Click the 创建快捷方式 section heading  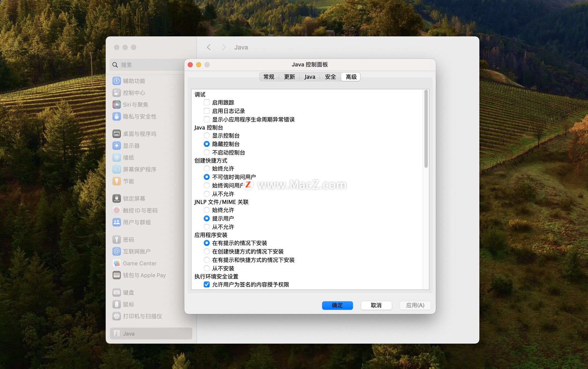coord(211,160)
